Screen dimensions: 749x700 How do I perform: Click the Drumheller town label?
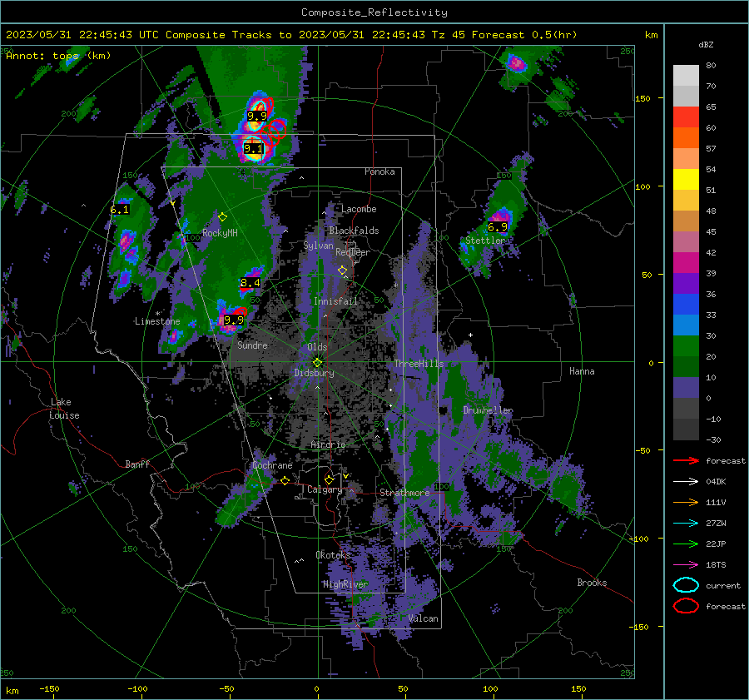(x=489, y=410)
